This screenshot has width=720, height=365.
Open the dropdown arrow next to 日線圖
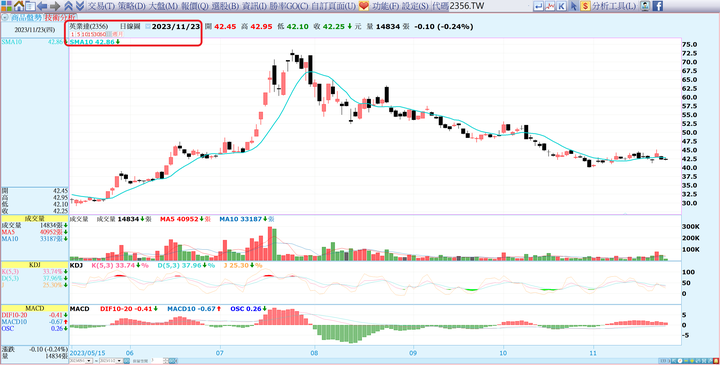(x=147, y=27)
